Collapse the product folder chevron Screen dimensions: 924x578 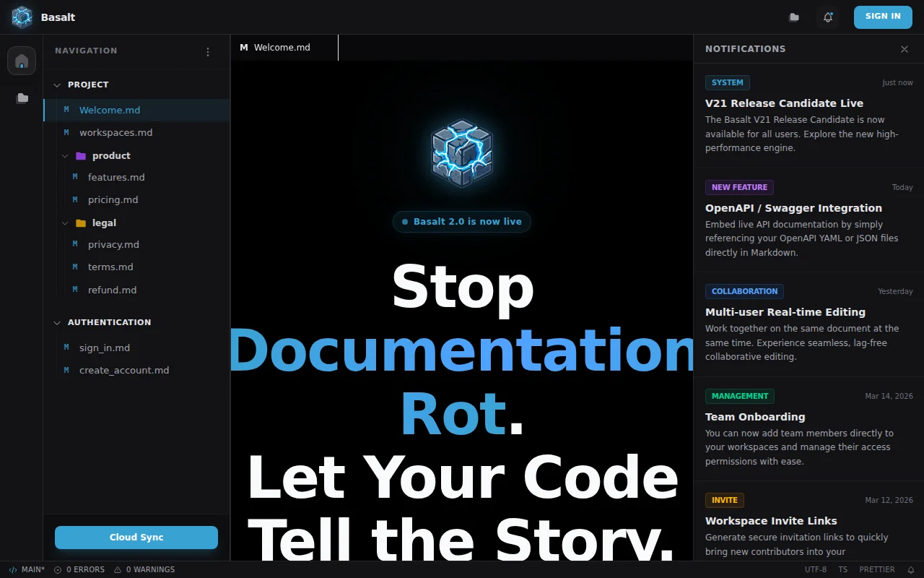tap(65, 156)
